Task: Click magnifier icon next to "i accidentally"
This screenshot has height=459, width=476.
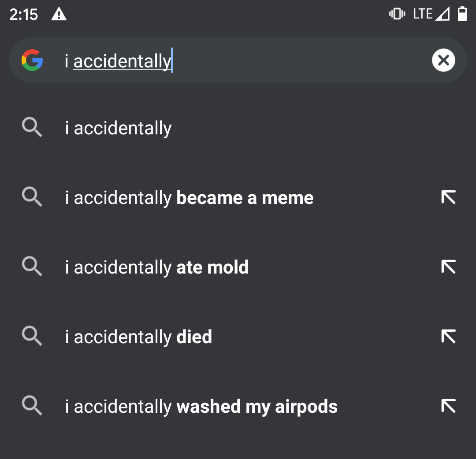Action: [x=32, y=127]
